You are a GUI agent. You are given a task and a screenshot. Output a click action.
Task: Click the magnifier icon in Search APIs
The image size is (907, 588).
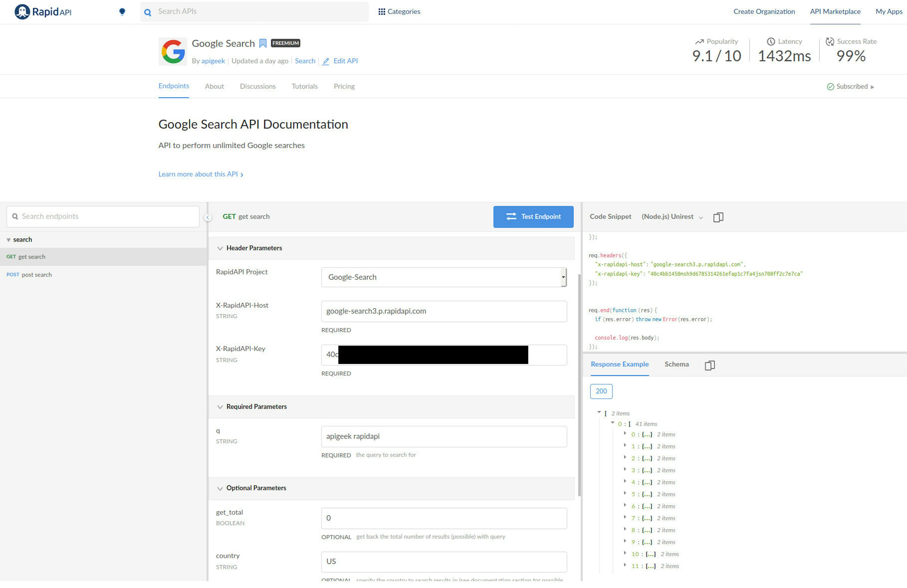pos(147,12)
